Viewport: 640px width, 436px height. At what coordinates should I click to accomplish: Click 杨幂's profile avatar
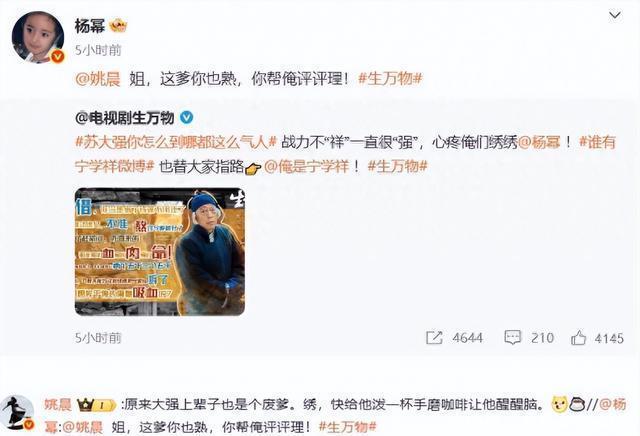(x=38, y=37)
